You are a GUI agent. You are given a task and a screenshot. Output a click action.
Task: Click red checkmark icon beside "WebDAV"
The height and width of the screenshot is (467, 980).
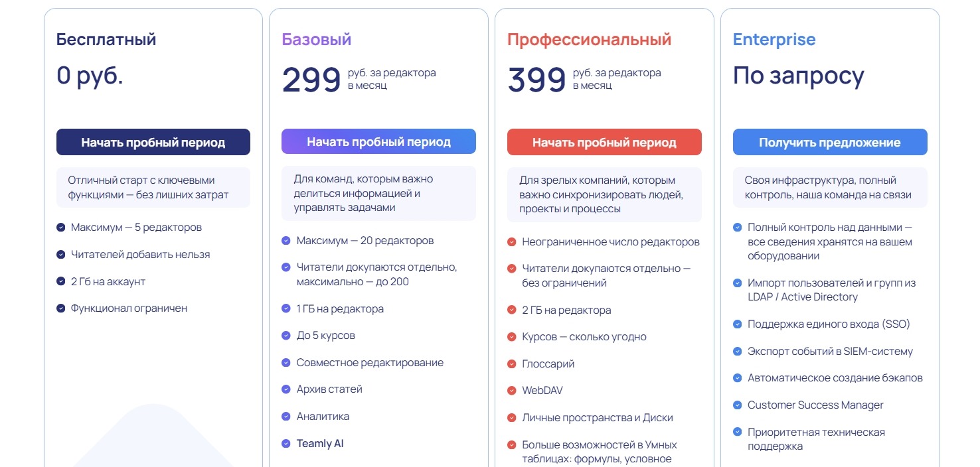pyautogui.click(x=512, y=391)
